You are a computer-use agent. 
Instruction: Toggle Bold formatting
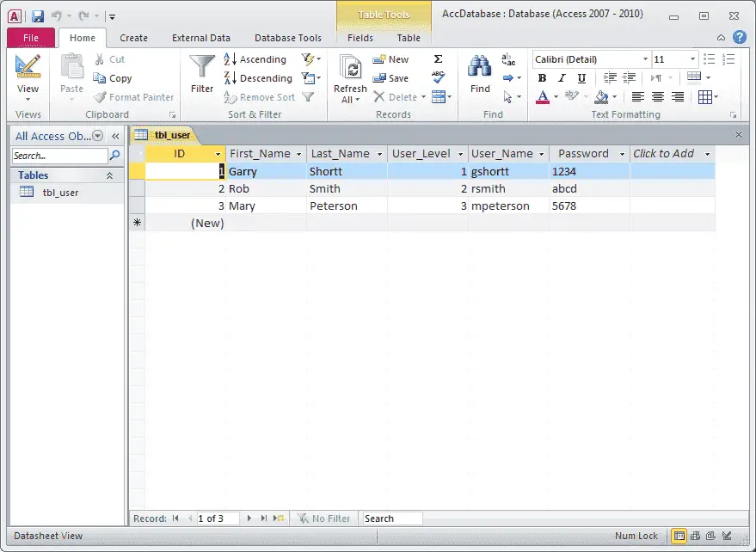click(542, 77)
